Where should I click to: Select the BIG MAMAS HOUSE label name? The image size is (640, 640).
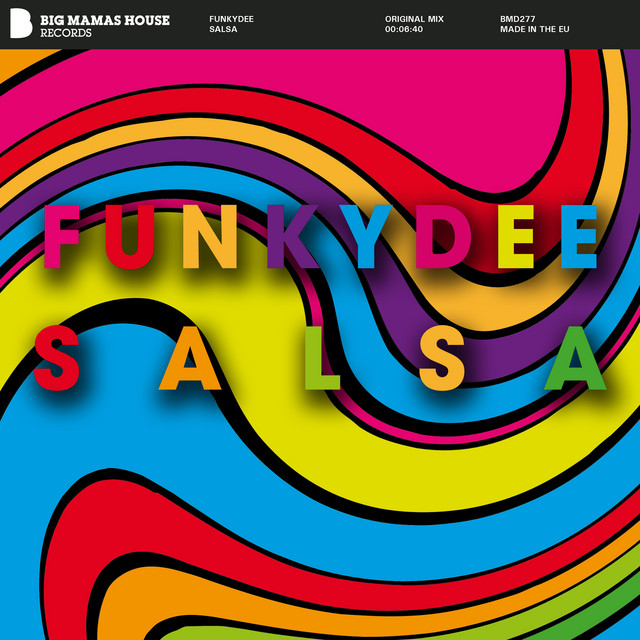pos(105,19)
